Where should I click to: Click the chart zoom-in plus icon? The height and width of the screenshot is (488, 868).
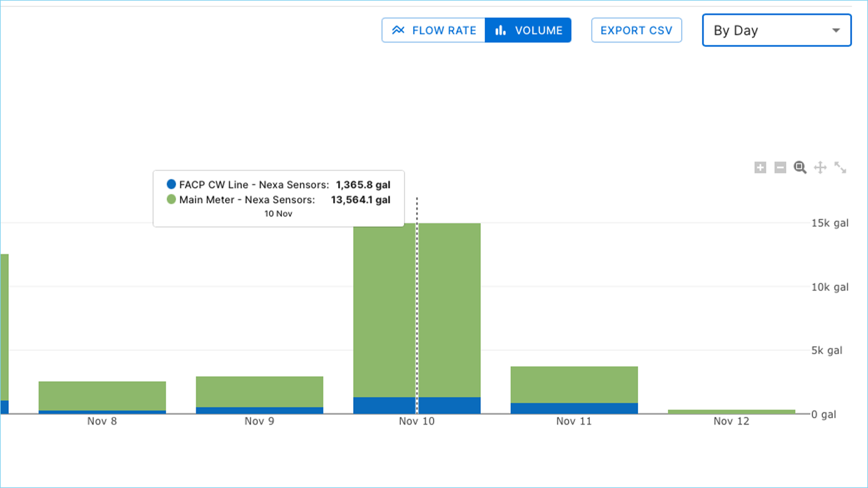pyautogui.click(x=760, y=168)
